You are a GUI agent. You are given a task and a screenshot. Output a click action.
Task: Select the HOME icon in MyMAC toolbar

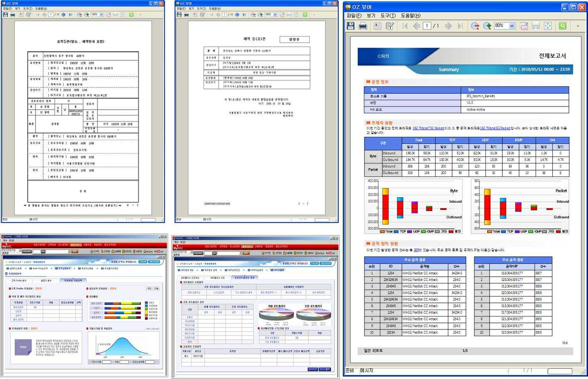click(x=93, y=250)
